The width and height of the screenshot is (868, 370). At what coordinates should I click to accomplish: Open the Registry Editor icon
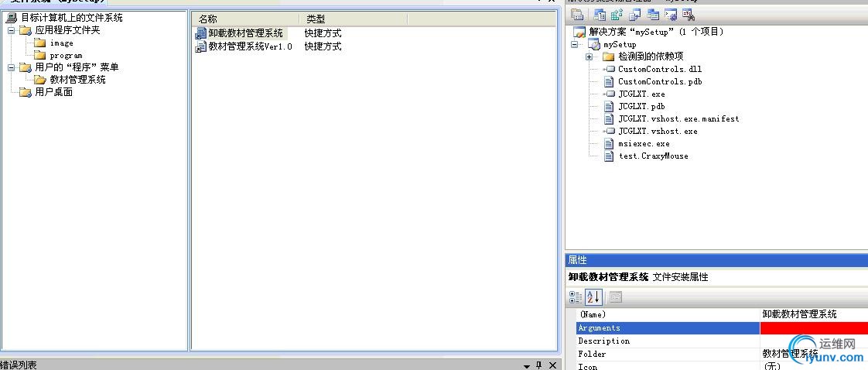click(617, 15)
